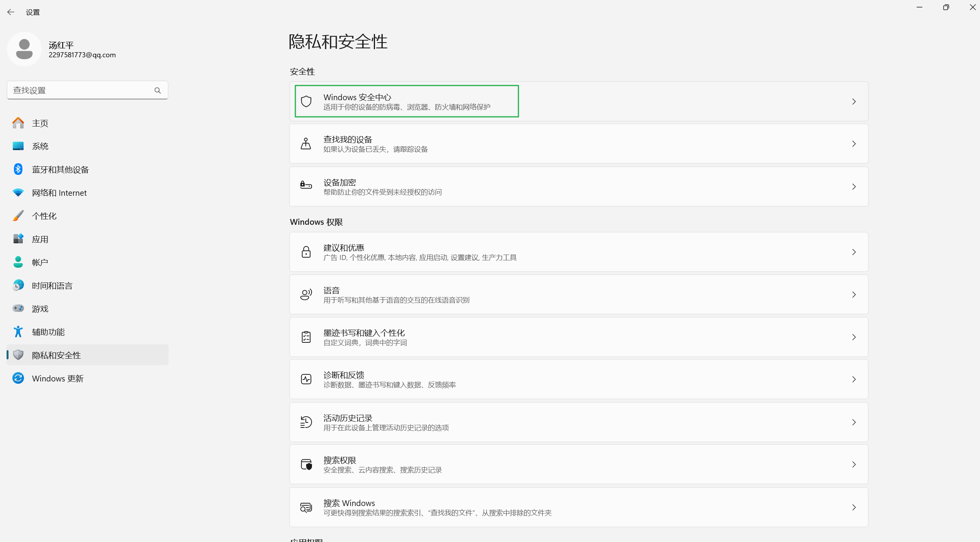Click the 游戏 gamepad icon
The image size is (980, 542).
pos(18,309)
